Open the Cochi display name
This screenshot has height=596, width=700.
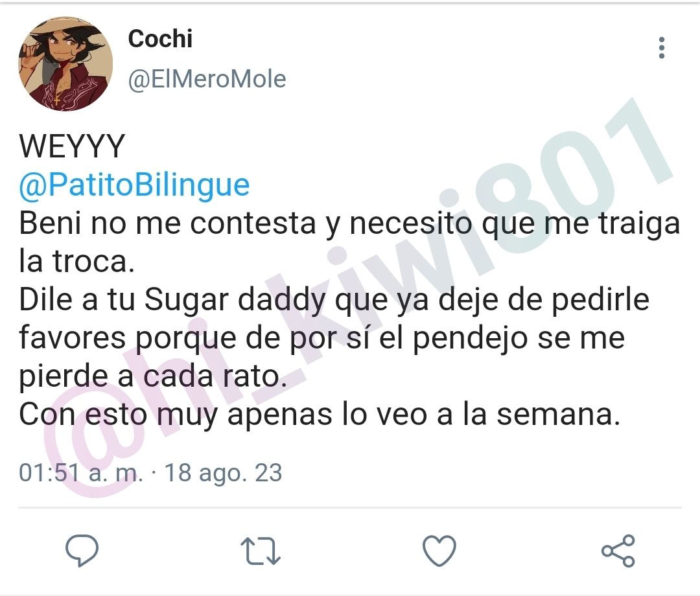point(160,39)
